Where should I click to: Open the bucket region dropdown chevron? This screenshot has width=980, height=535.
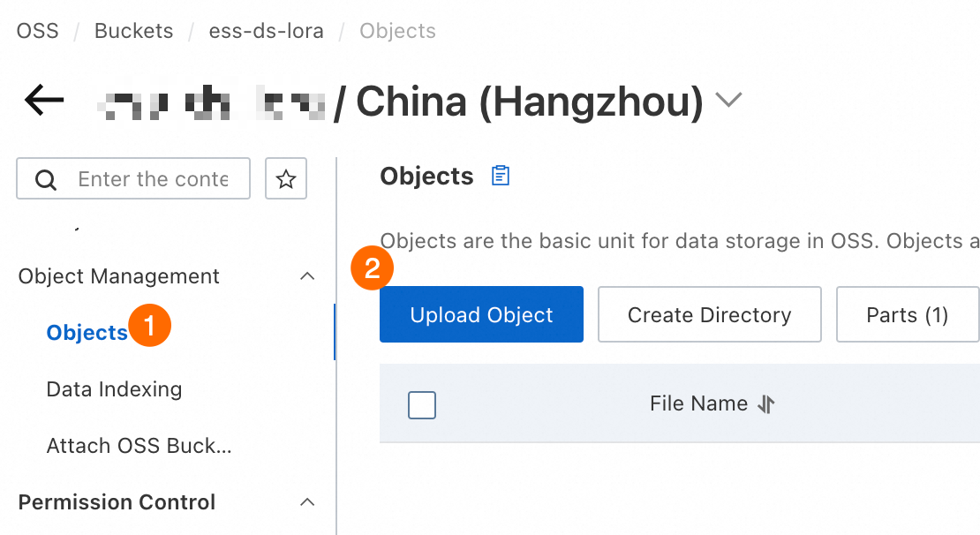tap(727, 101)
